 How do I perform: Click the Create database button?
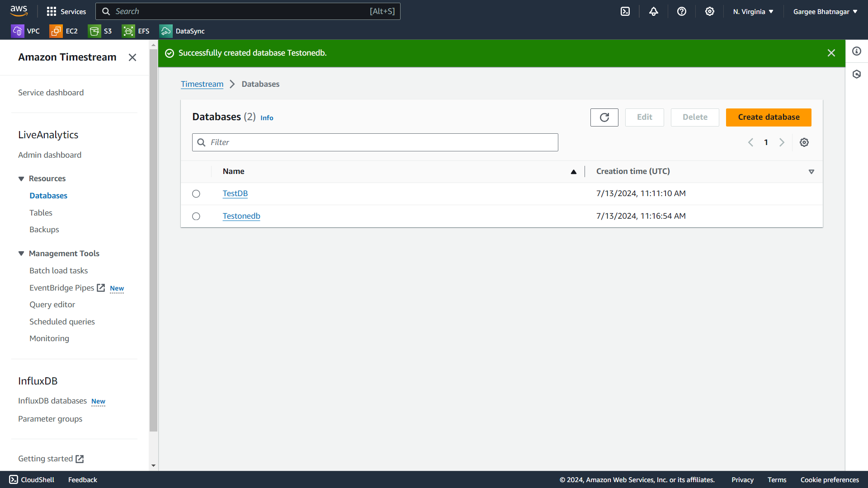[x=769, y=117]
